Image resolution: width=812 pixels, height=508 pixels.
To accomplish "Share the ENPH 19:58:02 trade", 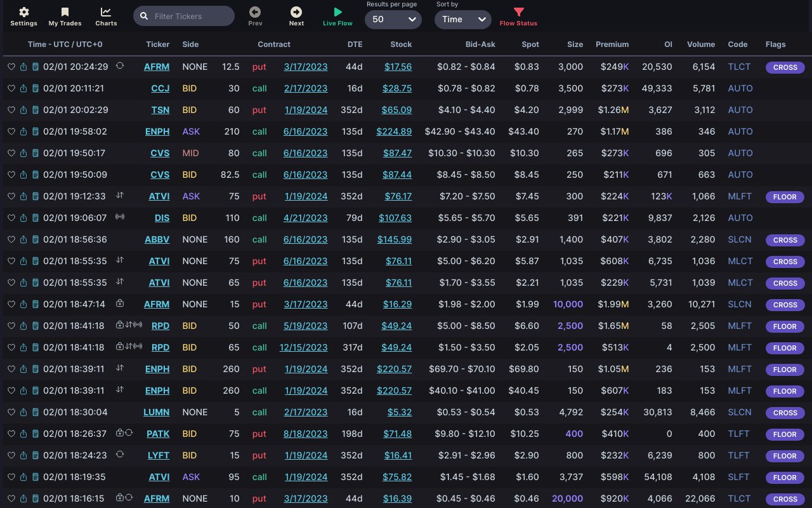I will (23, 131).
